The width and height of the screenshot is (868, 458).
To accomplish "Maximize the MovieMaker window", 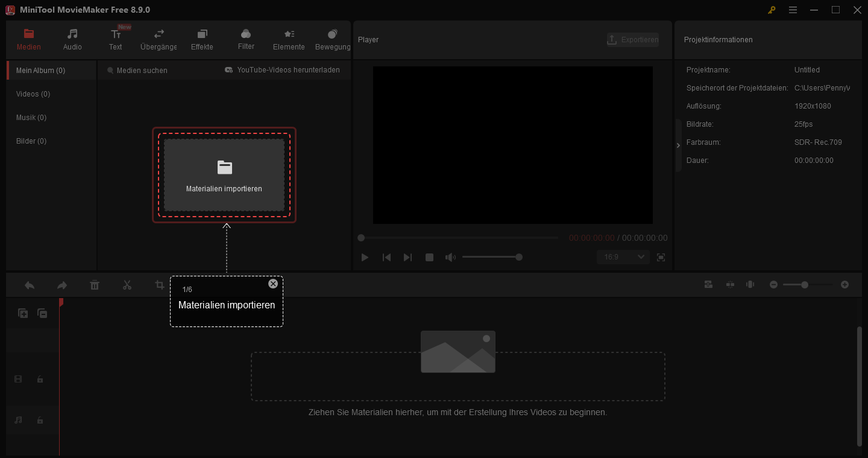I will 835,10.
